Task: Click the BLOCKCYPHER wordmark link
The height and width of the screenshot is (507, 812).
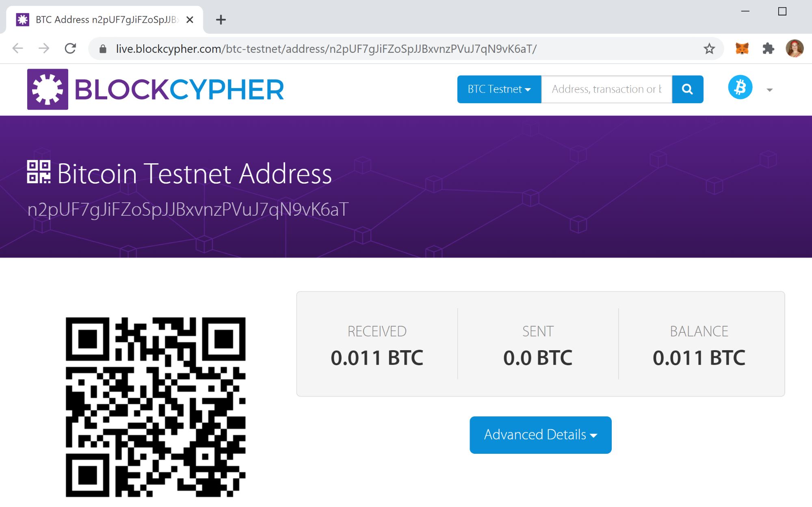Action: [x=179, y=89]
